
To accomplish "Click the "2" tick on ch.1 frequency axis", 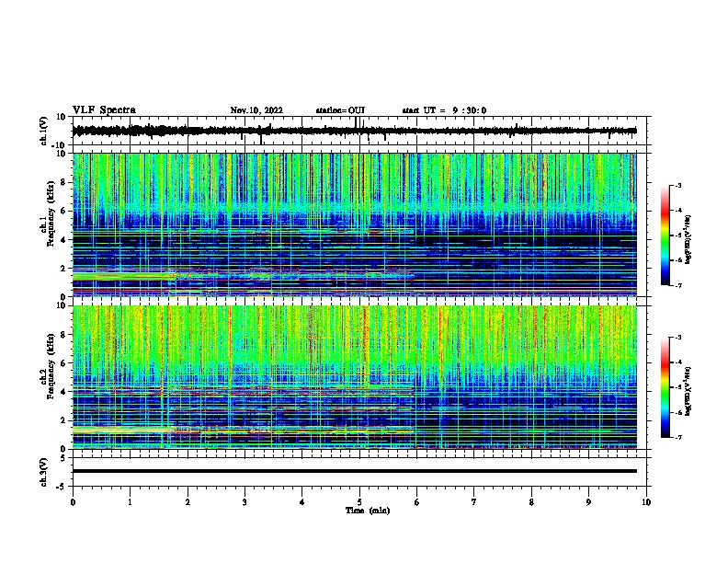I will point(64,269).
